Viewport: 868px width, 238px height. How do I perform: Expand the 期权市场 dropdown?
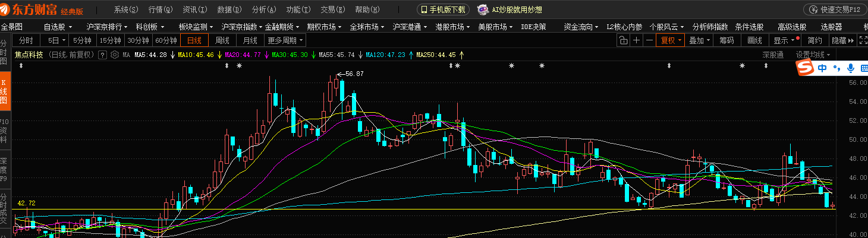click(x=325, y=27)
